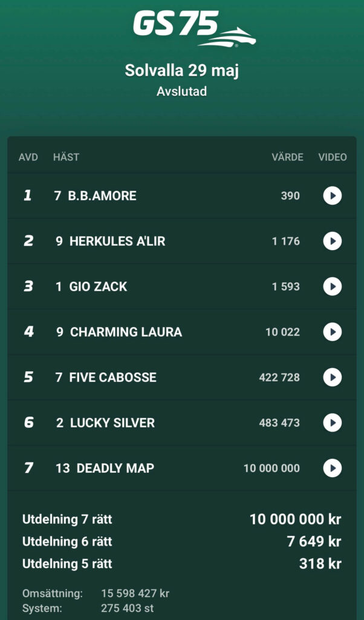Play race 4 video for Charming Laura
The height and width of the screenshot is (620, 364).
coord(333,332)
